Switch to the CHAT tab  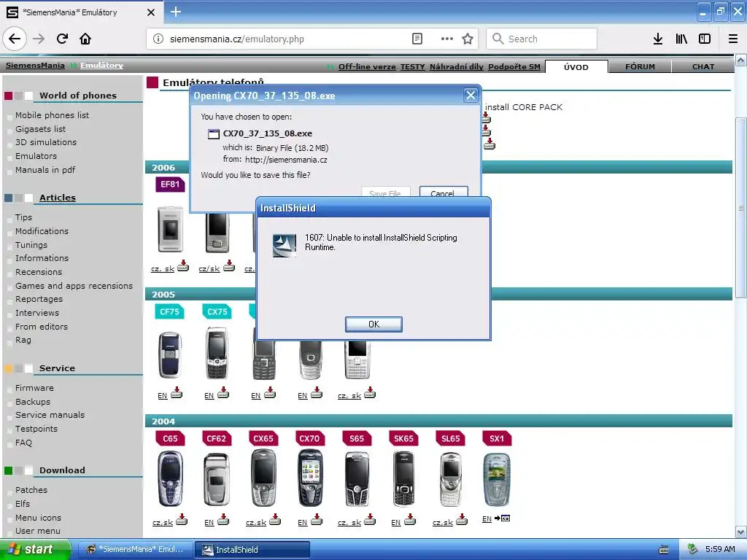tap(703, 66)
